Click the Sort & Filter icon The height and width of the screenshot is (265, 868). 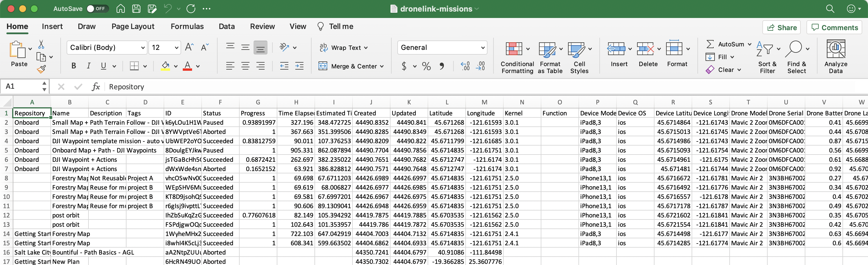(765, 49)
